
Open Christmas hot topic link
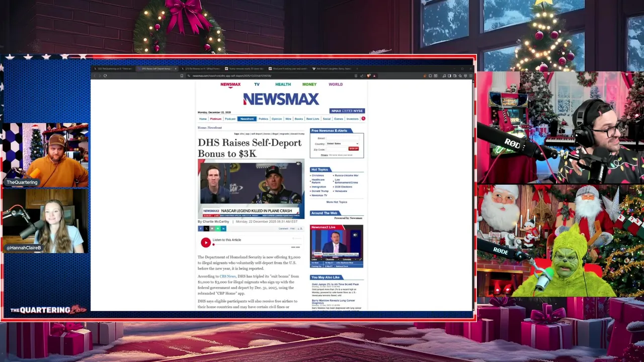point(318,175)
